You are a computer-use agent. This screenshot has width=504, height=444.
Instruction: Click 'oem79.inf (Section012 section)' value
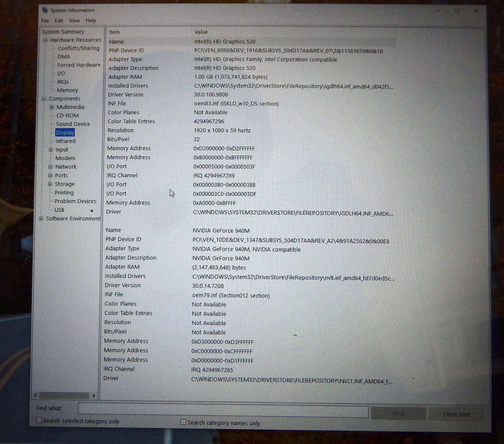tap(231, 296)
